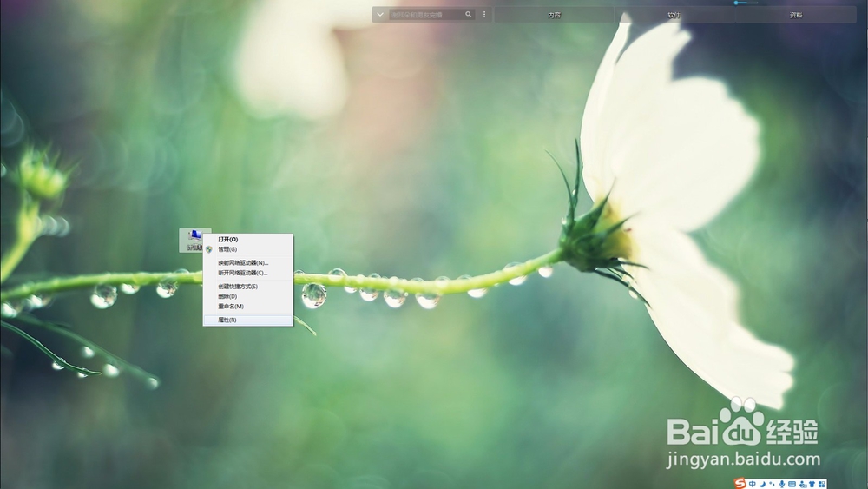The height and width of the screenshot is (489, 868).
Task: Open the Sogou toolbox grid icon
Action: (821, 484)
